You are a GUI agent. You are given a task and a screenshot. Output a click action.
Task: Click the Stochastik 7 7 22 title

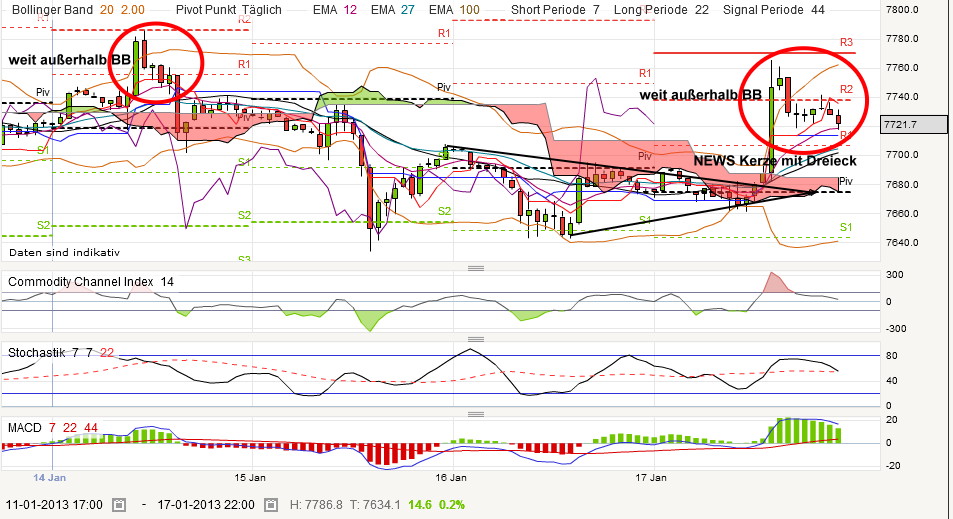(61, 352)
